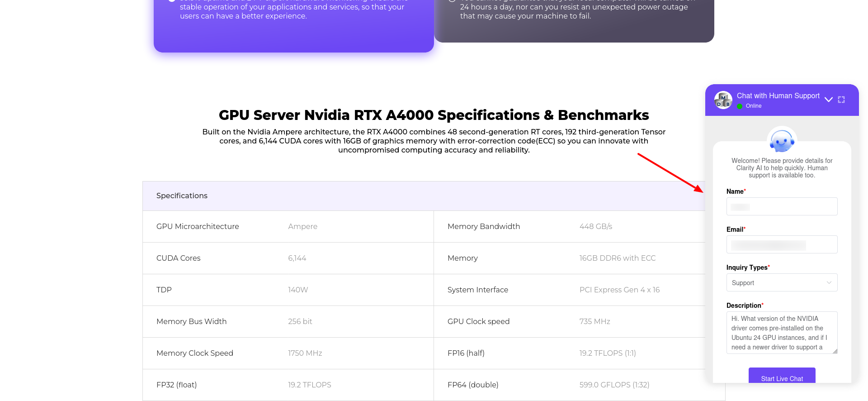
Task: Select the '256 bit' value
Action: (x=300, y=321)
